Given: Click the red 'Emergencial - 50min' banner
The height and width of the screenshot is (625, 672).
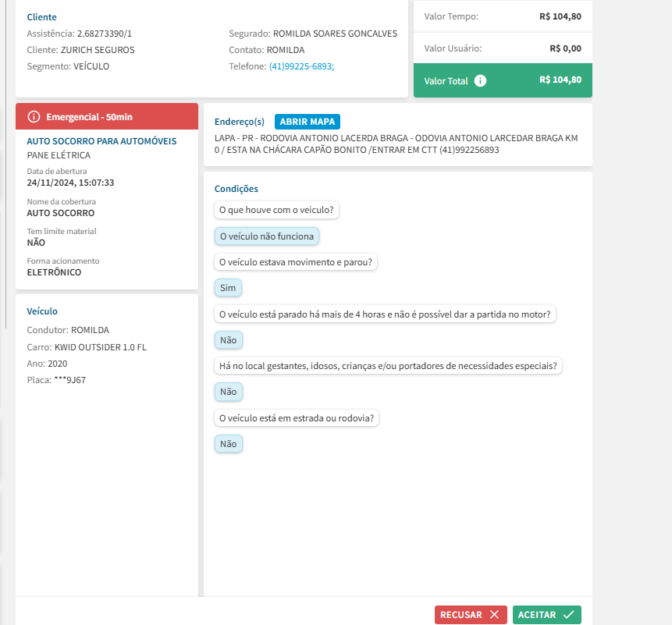Looking at the screenshot, I should point(107,116).
